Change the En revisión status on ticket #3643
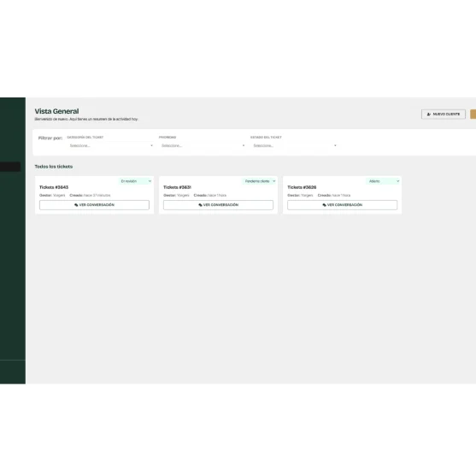Viewport: 476px width, 476px height. 135,181
